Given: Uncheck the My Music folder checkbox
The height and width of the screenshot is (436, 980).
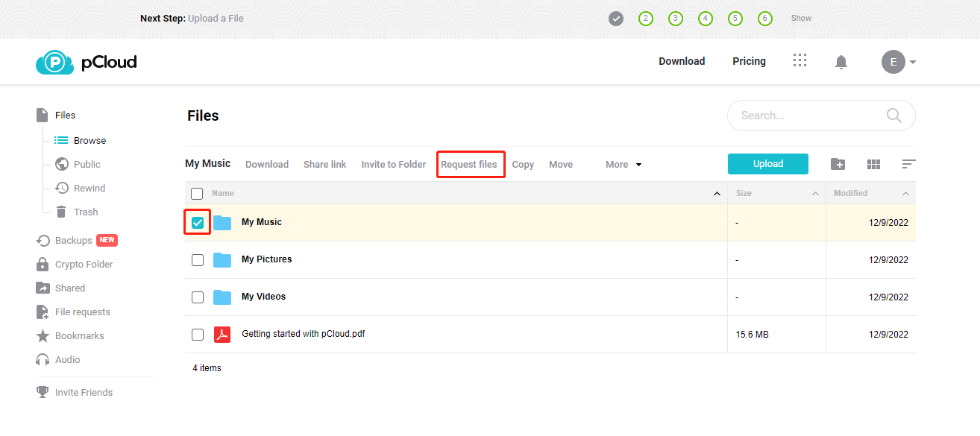Looking at the screenshot, I should click(x=198, y=222).
